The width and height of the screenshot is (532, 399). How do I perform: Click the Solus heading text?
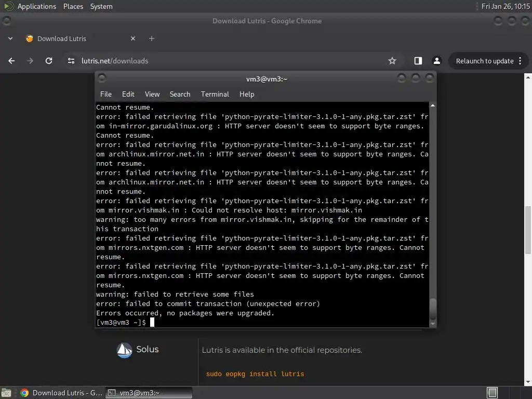147,349
